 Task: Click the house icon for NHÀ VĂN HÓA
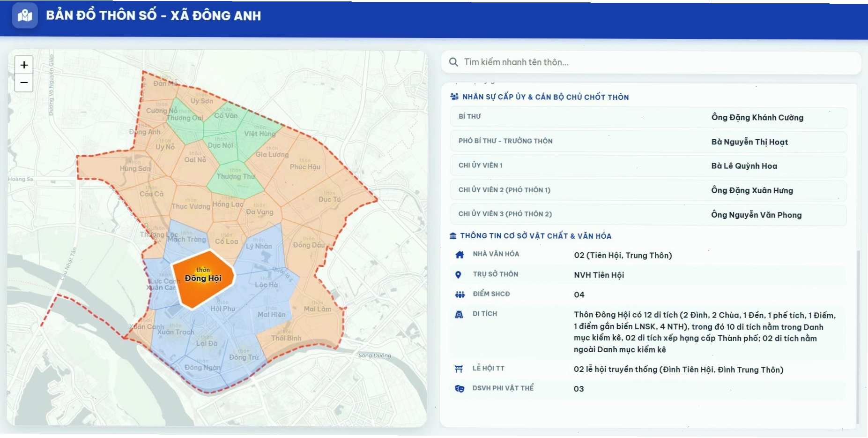(460, 255)
